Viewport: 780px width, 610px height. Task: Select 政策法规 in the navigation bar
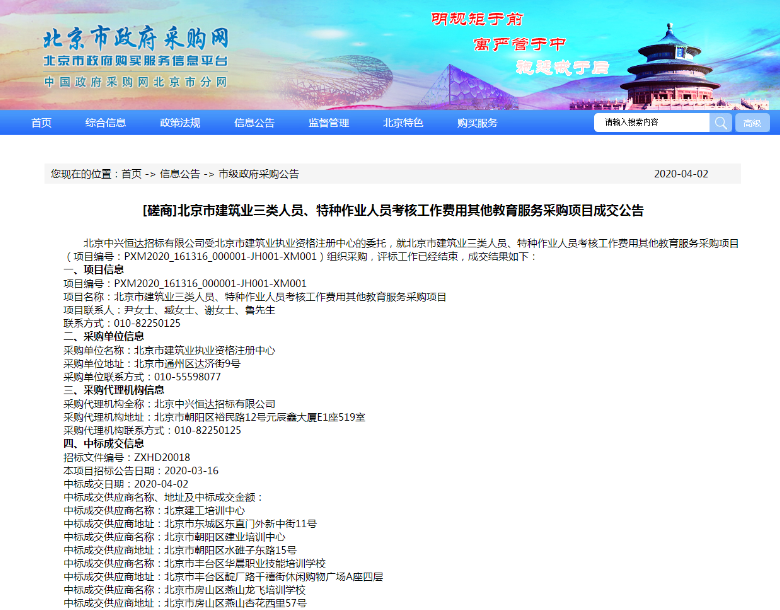tap(180, 123)
